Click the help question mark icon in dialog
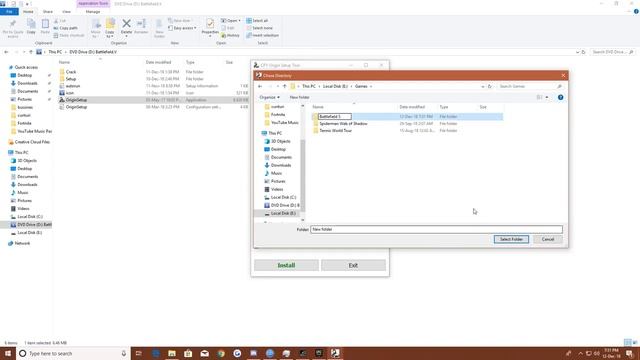 point(560,97)
